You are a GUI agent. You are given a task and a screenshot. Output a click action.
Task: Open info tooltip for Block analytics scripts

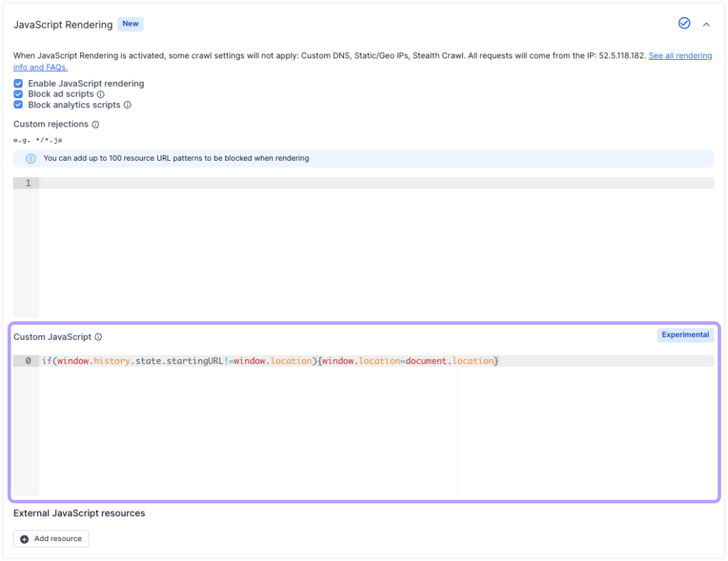[x=128, y=105]
